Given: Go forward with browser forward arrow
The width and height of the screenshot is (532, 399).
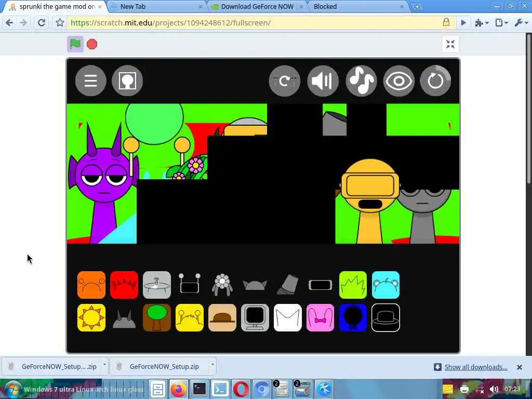Looking at the screenshot, I should (23, 23).
